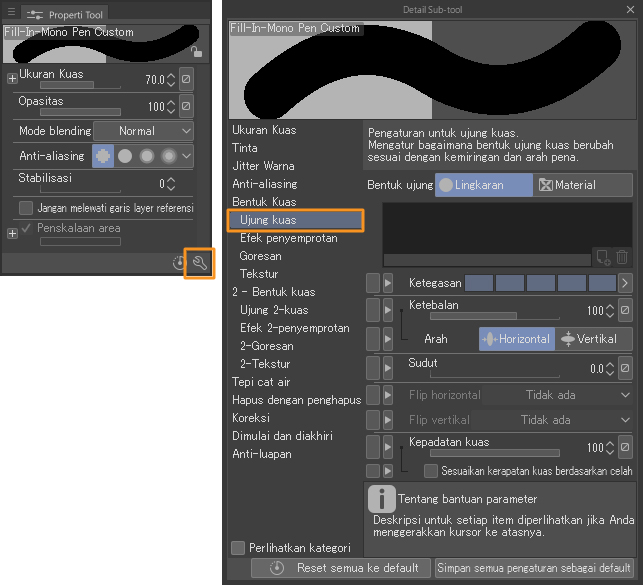Open the Tepi cat air category

pyautogui.click(x=262, y=382)
